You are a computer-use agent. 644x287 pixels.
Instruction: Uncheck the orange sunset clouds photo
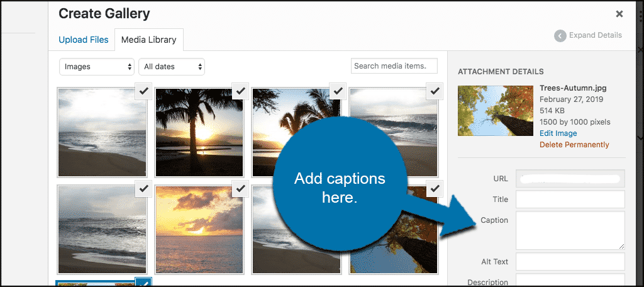(241, 188)
